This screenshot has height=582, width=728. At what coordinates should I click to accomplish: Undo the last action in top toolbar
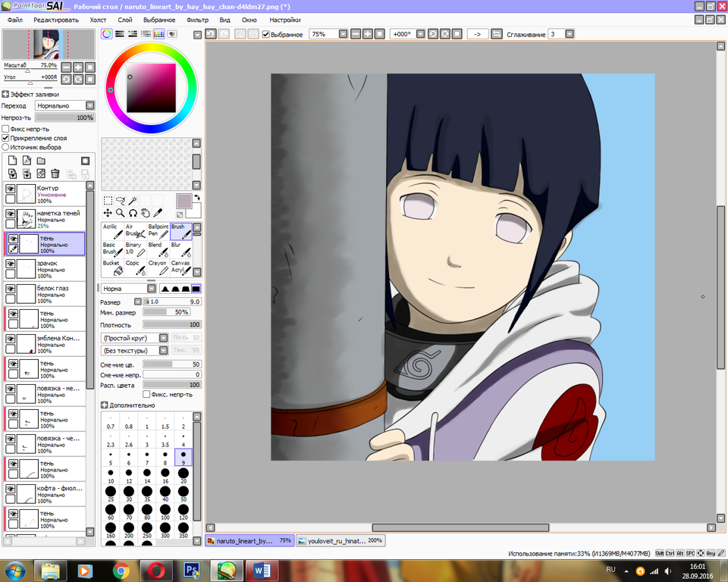211,34
